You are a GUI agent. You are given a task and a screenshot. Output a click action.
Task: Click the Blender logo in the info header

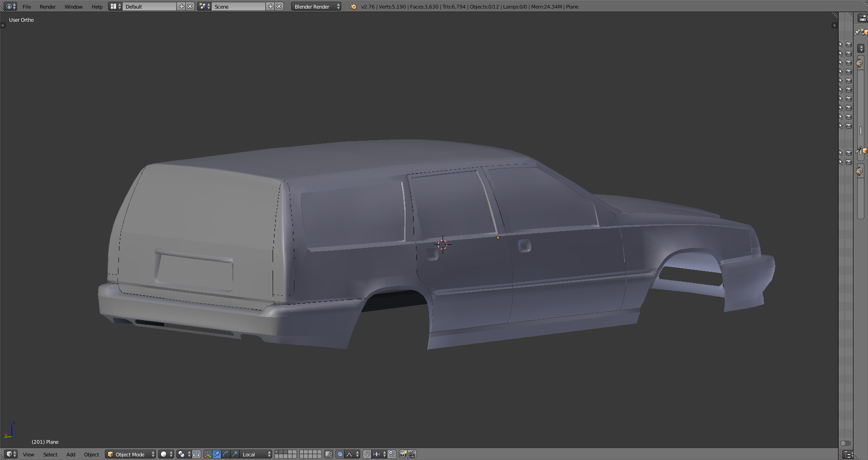coord(353,6)
